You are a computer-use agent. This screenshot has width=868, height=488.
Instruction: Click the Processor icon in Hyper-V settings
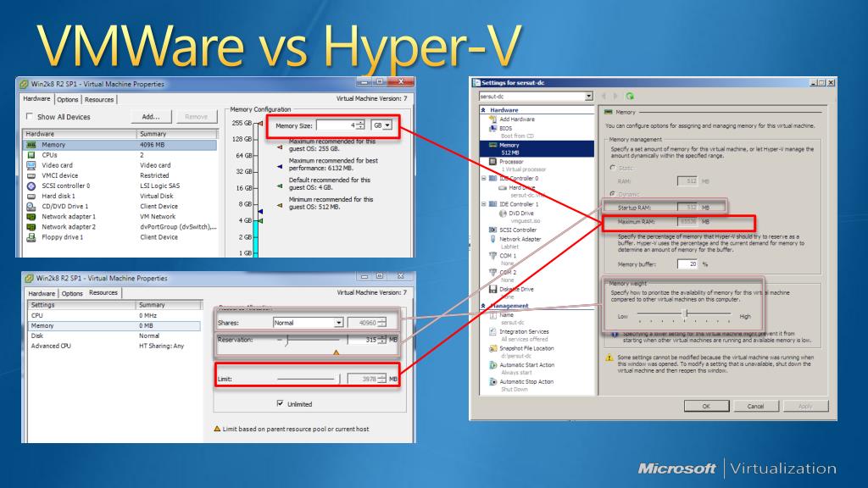click(x=492, y=162)
